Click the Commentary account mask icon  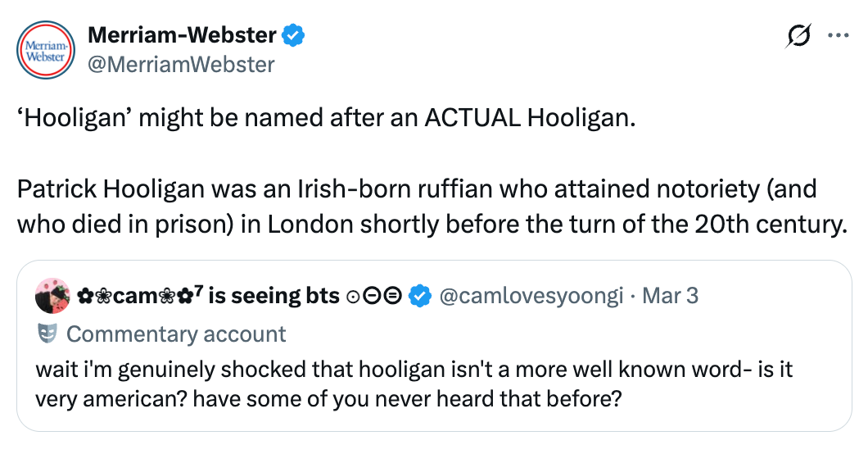pyautogui.click(x=47, y=334)
